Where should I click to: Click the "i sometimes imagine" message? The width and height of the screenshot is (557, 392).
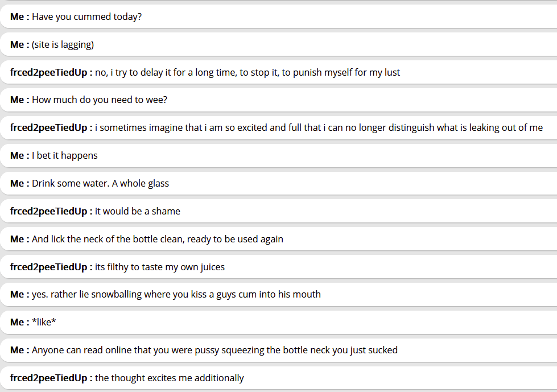pos(319,127)
